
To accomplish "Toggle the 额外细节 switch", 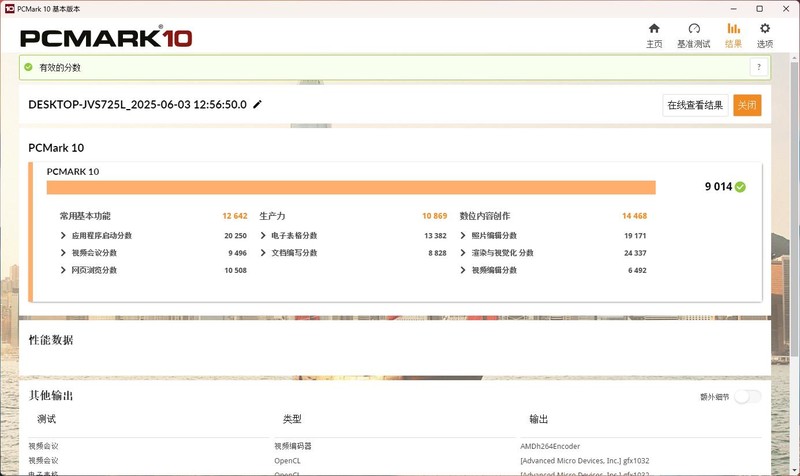I will [747, 396].
